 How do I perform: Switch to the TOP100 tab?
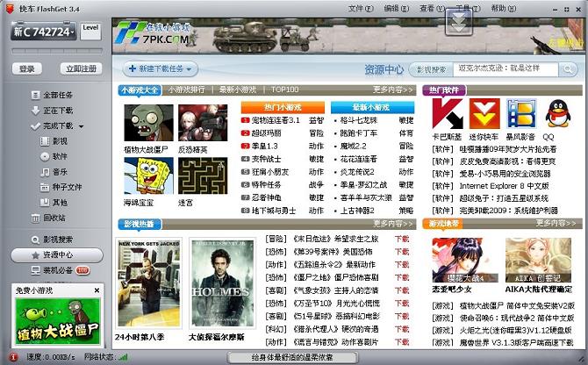(284, 90)
